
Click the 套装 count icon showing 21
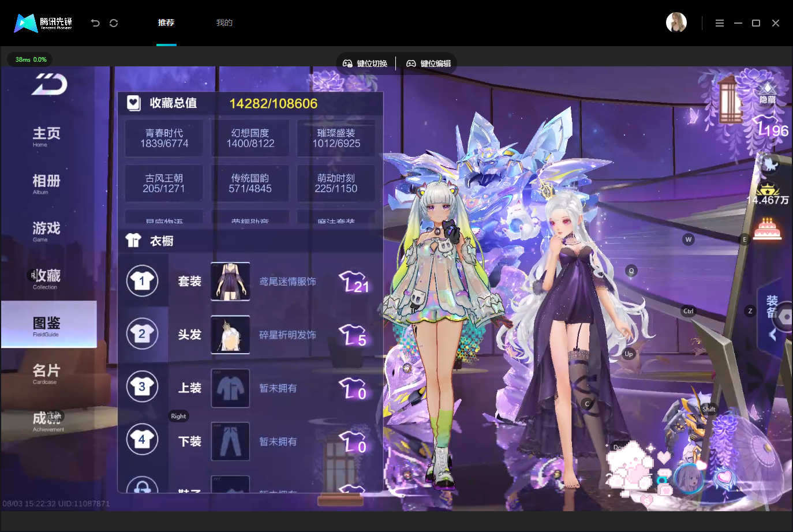click(354, 282)
